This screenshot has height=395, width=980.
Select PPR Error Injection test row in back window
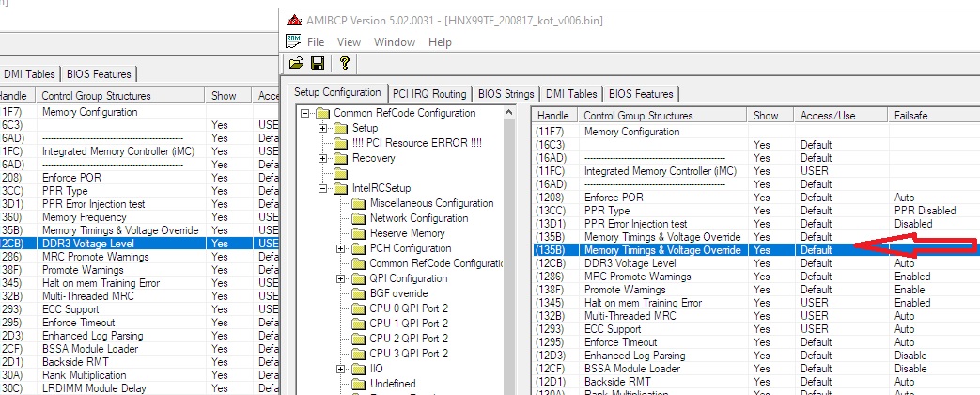pos(139,204)
